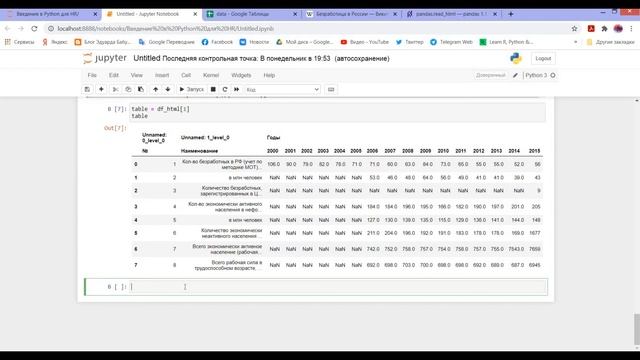Open the extensions puzzle icon
This screenshot has height=360, width=640.
coord(604,29)
